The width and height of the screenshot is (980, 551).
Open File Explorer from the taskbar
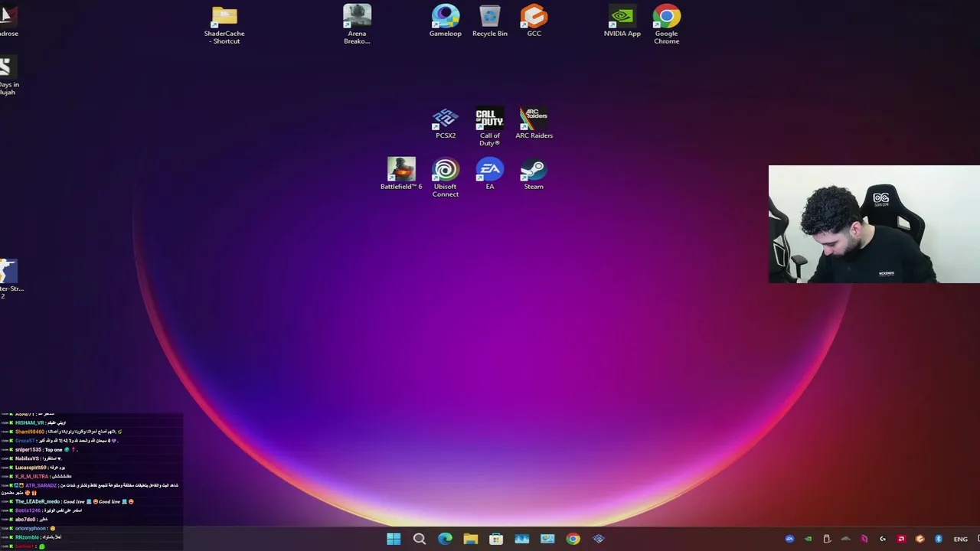click(471, 539)
